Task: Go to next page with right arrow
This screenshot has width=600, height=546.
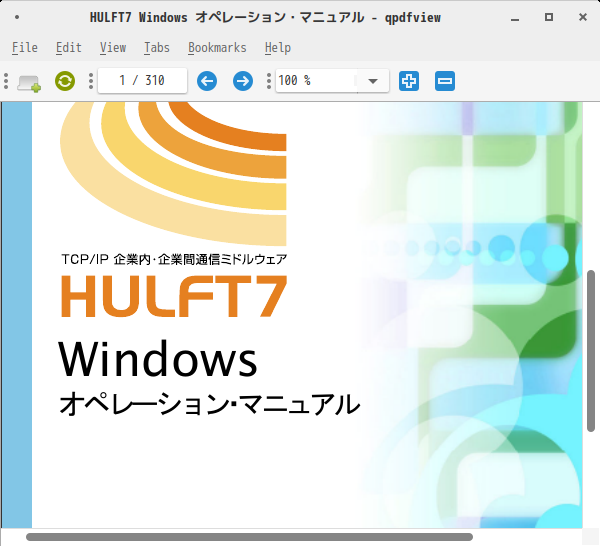Action: (243, 81)
